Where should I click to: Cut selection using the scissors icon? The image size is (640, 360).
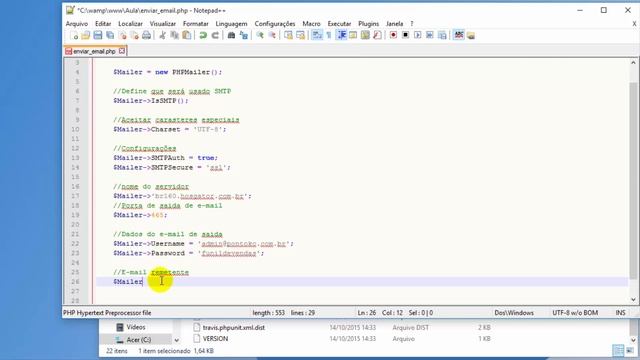(162, 36)
